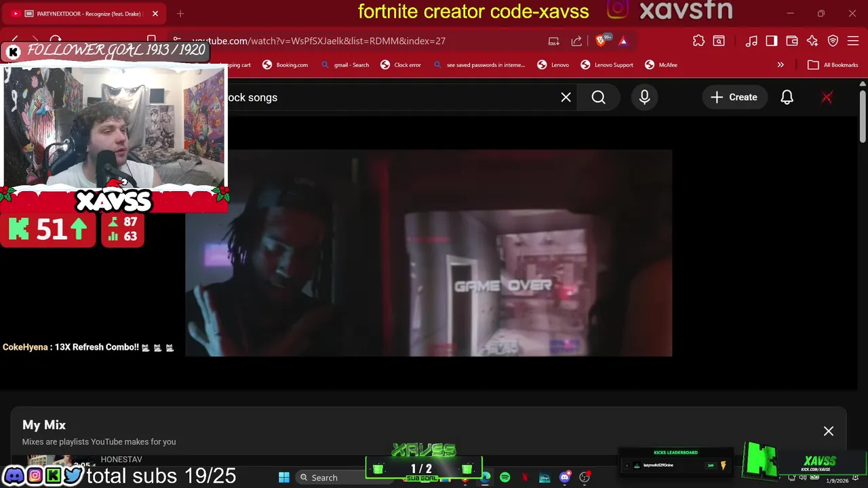Image resolution: width=868 pixels, height=488 pixels.
Task: Click the taskbar date 1/9/2026
Action: [x=836, y=481]
